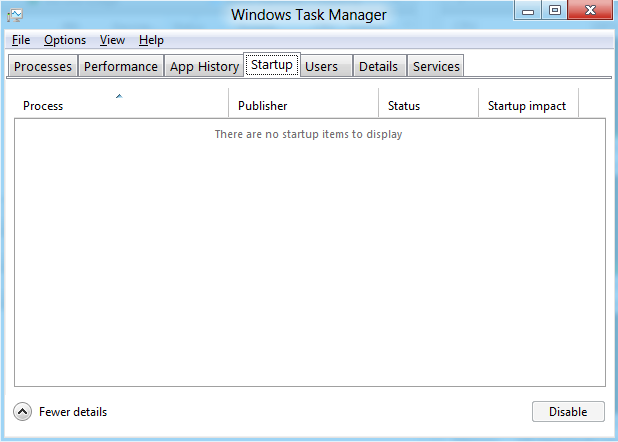Switch to the Users tab

[326, 66]
